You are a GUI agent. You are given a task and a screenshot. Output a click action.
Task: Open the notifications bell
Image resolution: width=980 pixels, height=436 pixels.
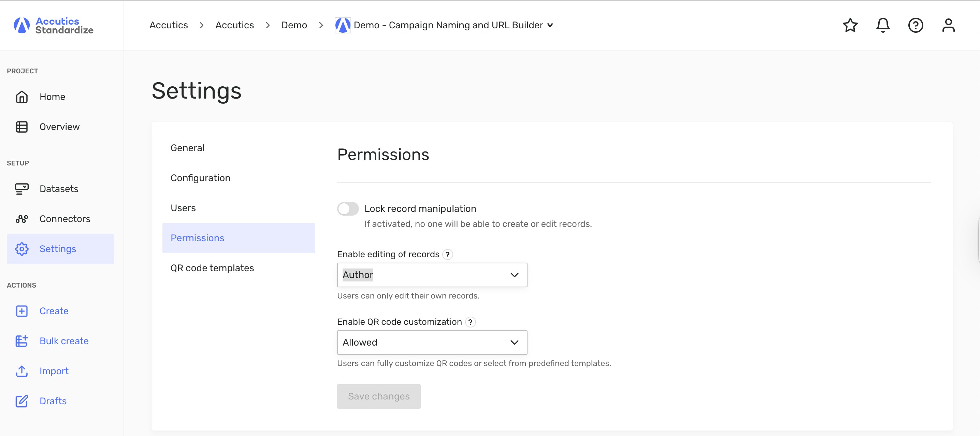[883, 25]
